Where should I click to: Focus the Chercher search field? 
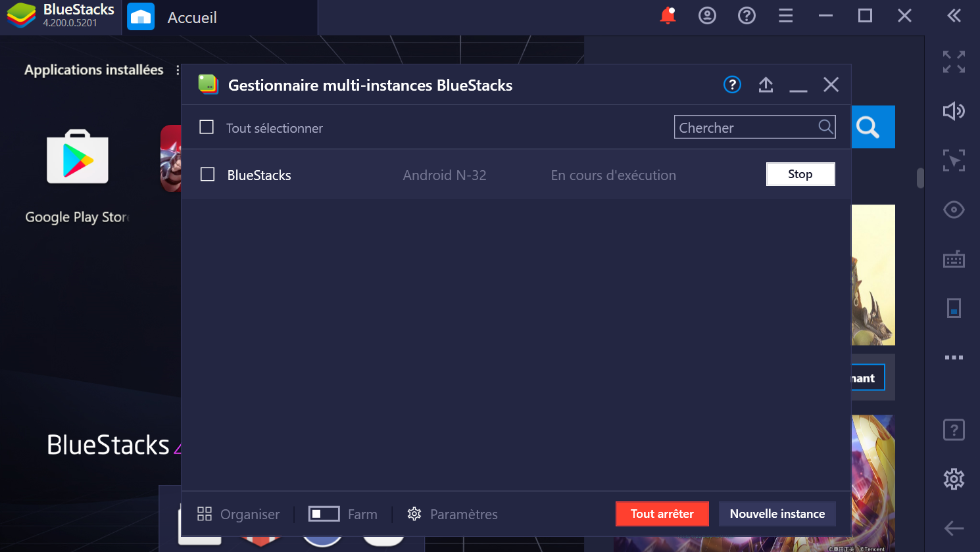click(754, 127)
